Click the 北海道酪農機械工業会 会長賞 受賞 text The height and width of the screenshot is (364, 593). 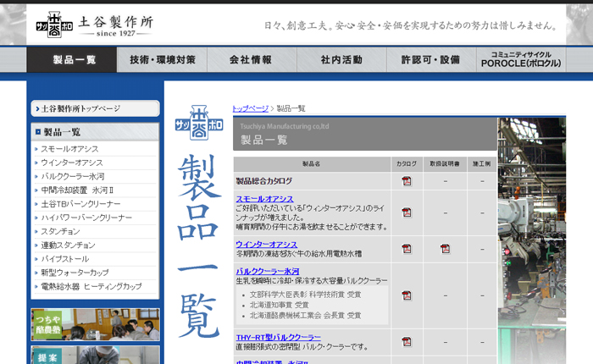coord(306,315)
